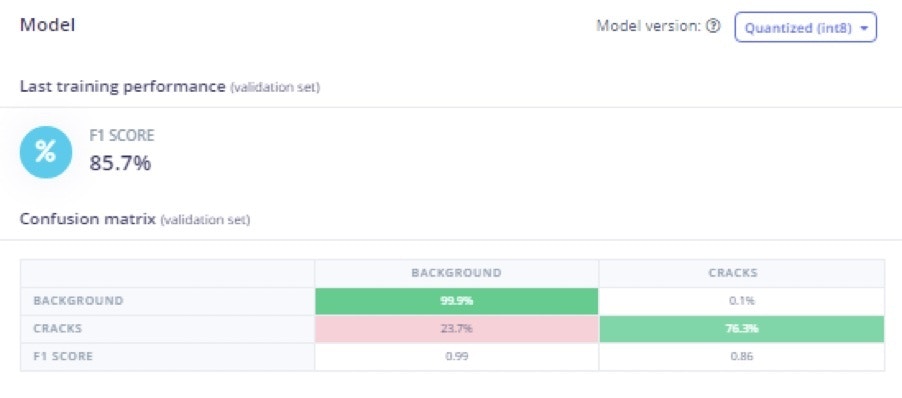
Task: Click the blue percent F1 score icon
Action: 46,152
